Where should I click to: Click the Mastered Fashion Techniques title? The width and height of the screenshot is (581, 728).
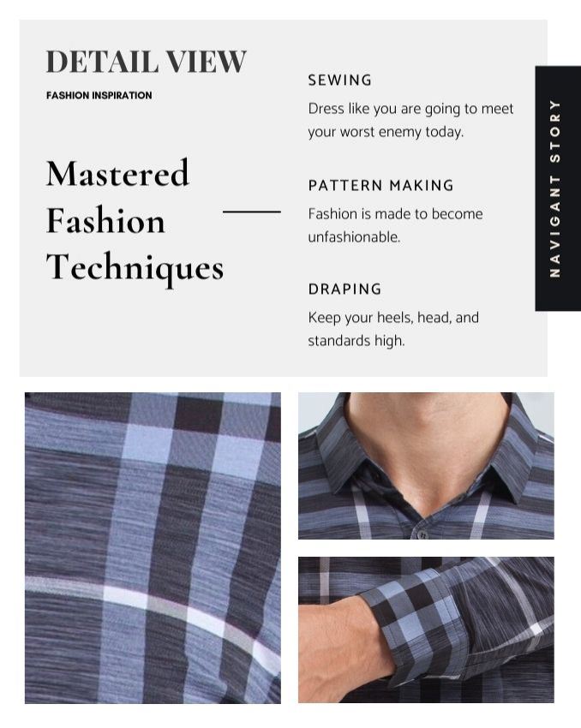(x=135, y=220)
